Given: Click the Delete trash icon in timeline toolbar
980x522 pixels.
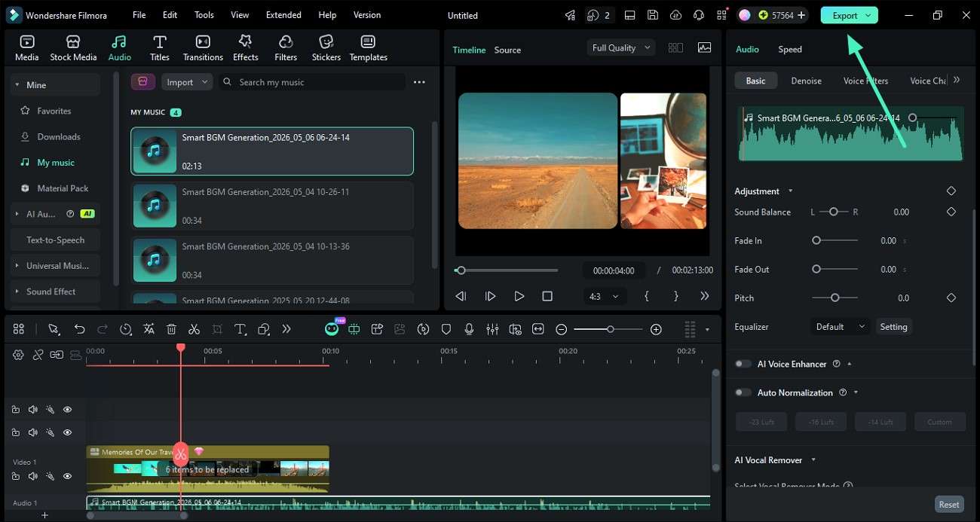Looking at the screenshot, I should tap(171, 329).
